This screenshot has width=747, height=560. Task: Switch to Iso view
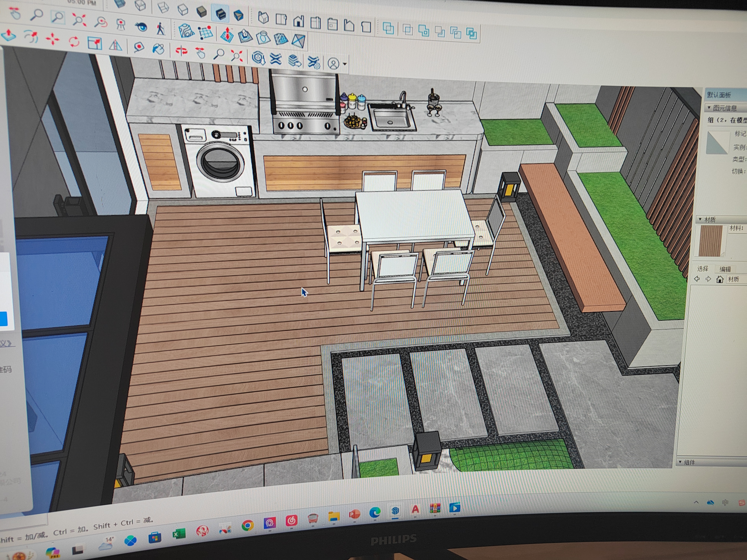click(263, 18)
